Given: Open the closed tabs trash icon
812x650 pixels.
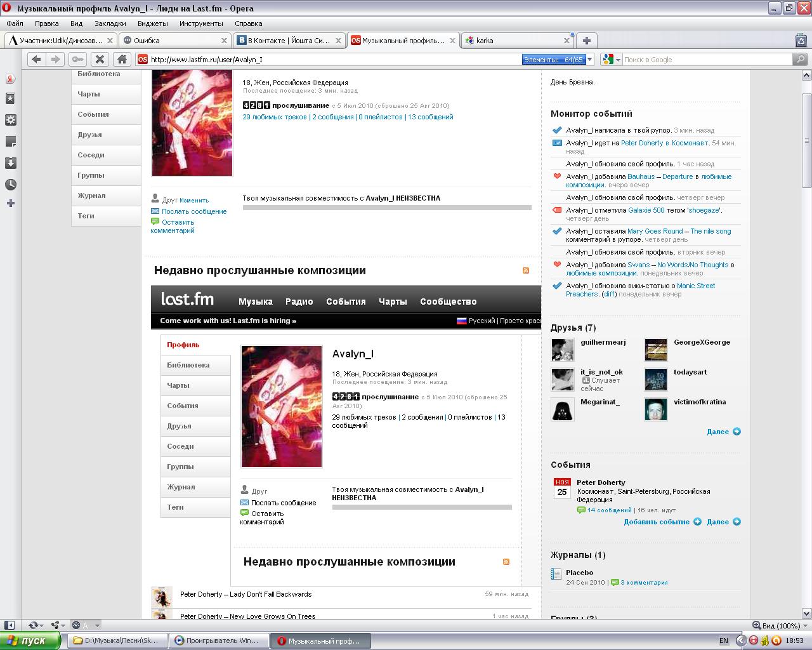Looking at the screenshot, I should tap(801, 40).
